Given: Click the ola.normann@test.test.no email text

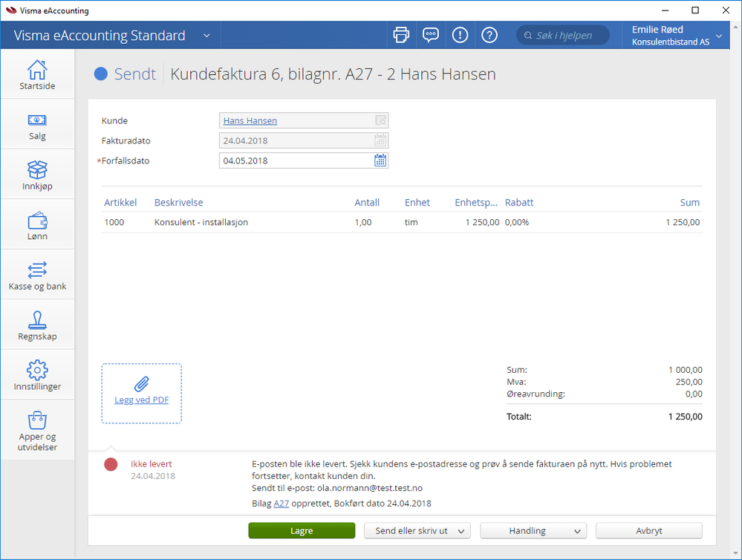Looking at the screenshot, I should pyautogui.click(x=370, y=488).
